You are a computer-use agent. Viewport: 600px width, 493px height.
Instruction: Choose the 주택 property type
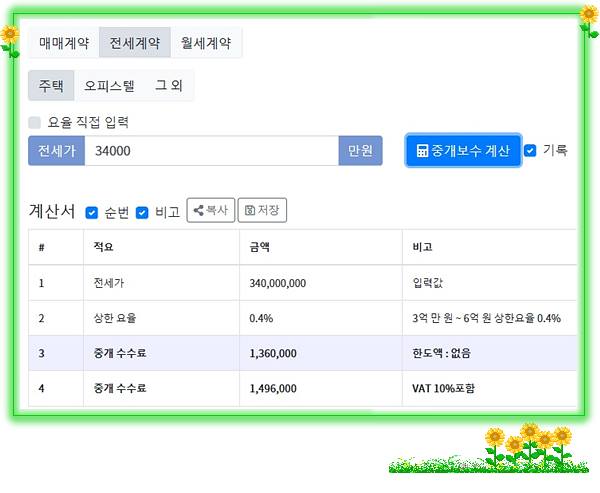tap(51, 85)
